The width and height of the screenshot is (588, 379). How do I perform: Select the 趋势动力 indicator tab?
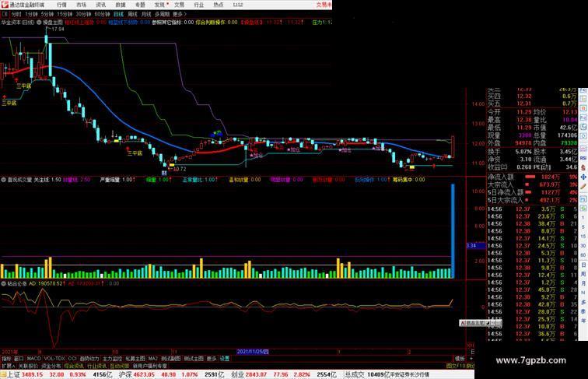89,359
